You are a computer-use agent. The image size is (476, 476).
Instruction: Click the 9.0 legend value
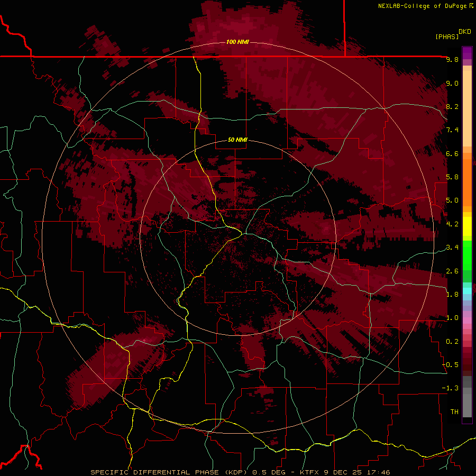click(x=452, y=83)
